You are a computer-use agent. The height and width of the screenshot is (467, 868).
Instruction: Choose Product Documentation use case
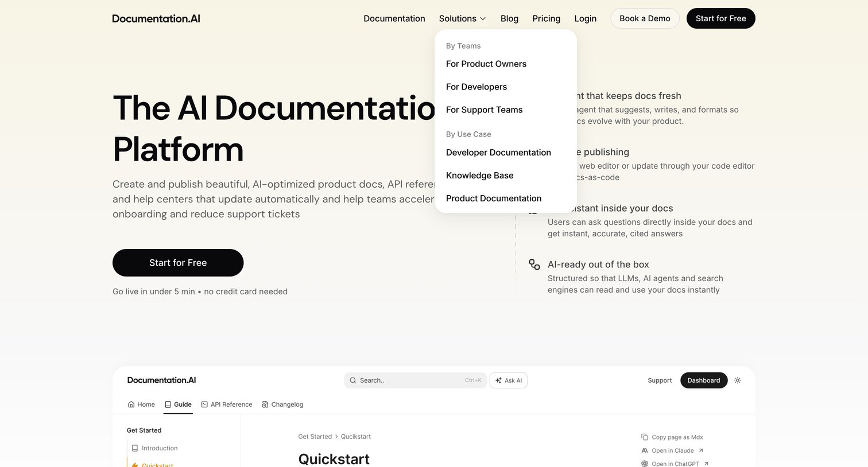coord(494,199)
